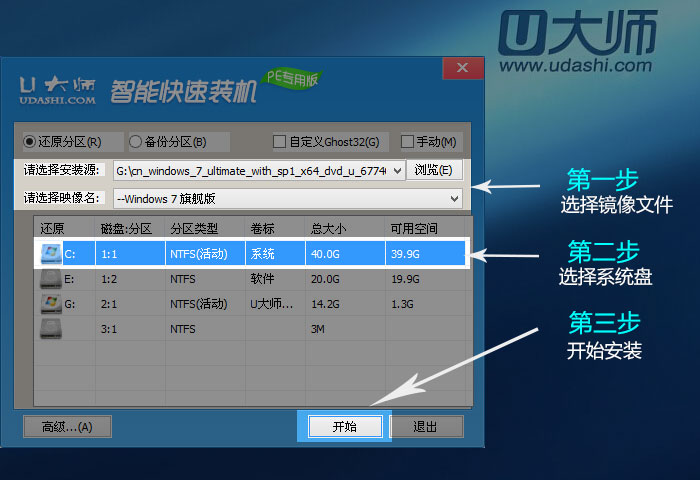
Task: Select the 1:1 partition cell
Action: (130, 254)
